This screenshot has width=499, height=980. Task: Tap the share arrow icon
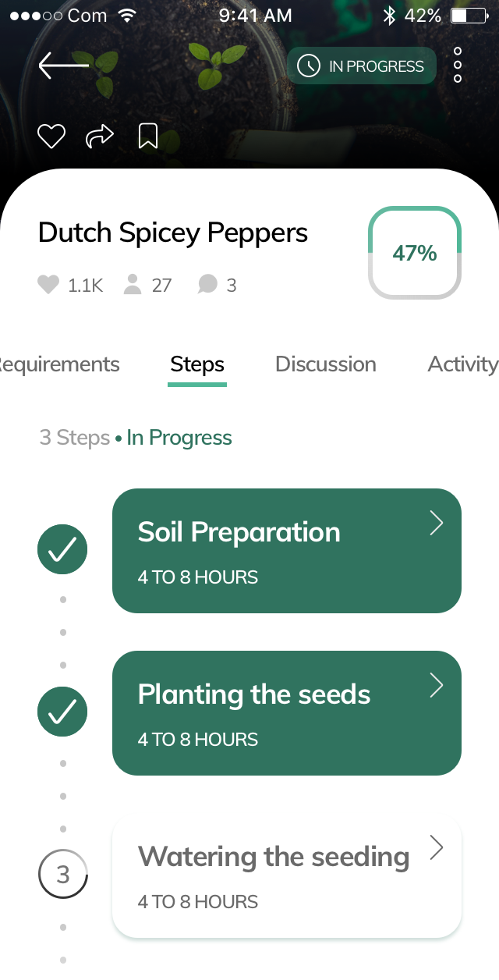click(99, 137)
